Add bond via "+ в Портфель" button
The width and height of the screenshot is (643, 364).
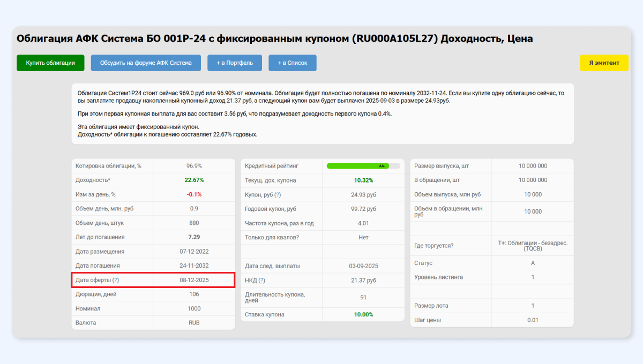[x=235, y=63]
